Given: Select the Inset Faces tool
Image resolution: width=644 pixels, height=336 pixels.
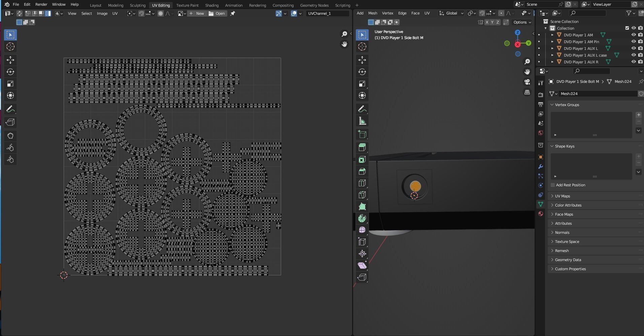Looking at the screenshot, I should 362,159.
